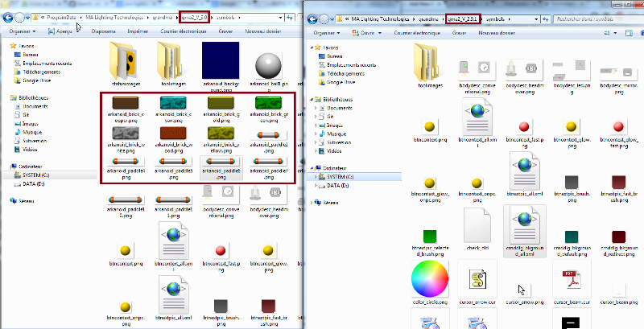Refresh the left window's address bar
Image resolution: width=644 pixels, height=329 pixels.
click(x=290, y=18)
